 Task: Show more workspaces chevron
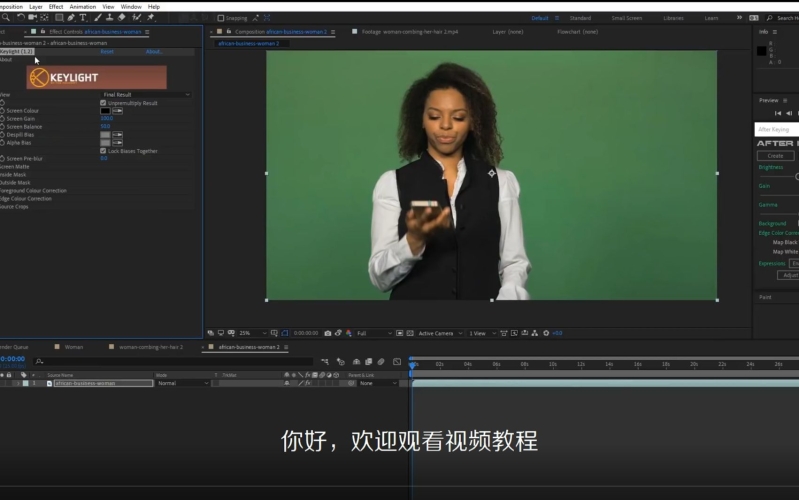click(739, 18)
